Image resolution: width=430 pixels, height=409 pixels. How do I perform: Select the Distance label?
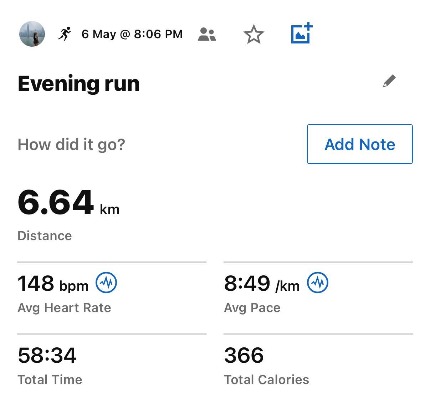point(45,236)
